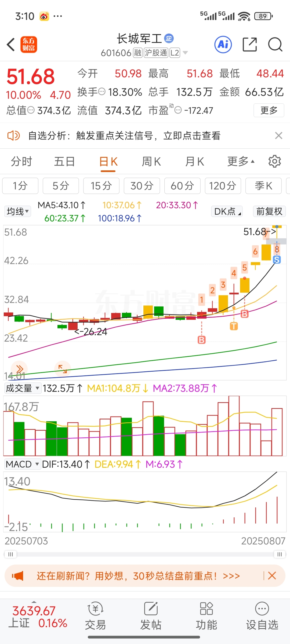
Task: Open the MACD indicator dropdown
Action: pos(23,464)
